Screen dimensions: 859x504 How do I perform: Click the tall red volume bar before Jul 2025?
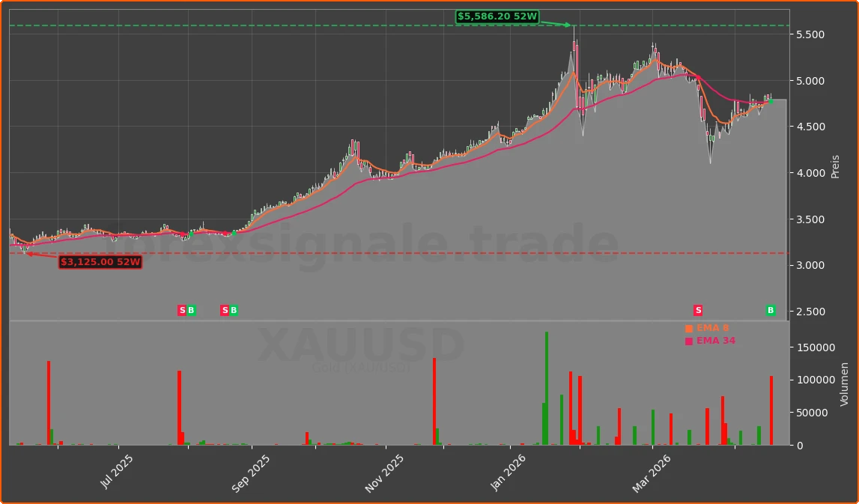[x=49, y=403]
